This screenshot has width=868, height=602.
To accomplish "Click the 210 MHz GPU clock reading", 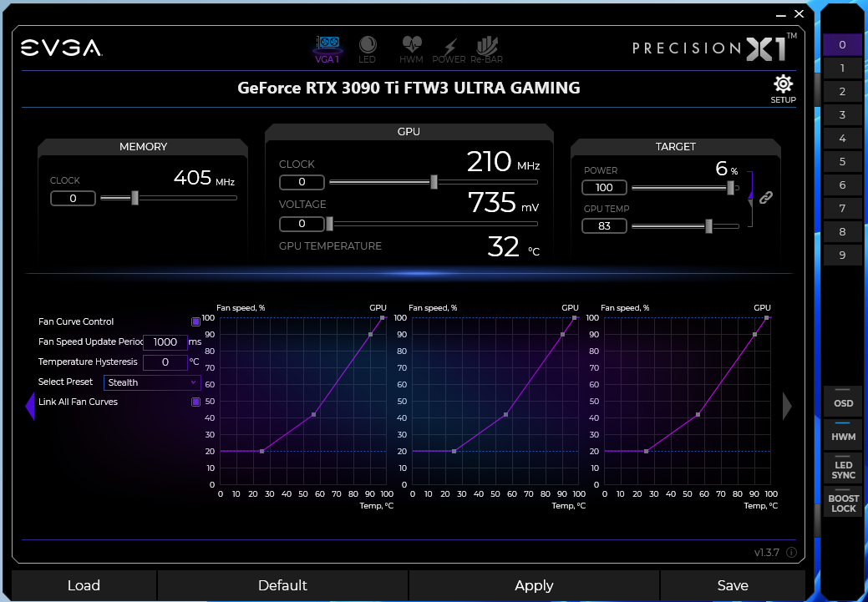I will (503, 163).
